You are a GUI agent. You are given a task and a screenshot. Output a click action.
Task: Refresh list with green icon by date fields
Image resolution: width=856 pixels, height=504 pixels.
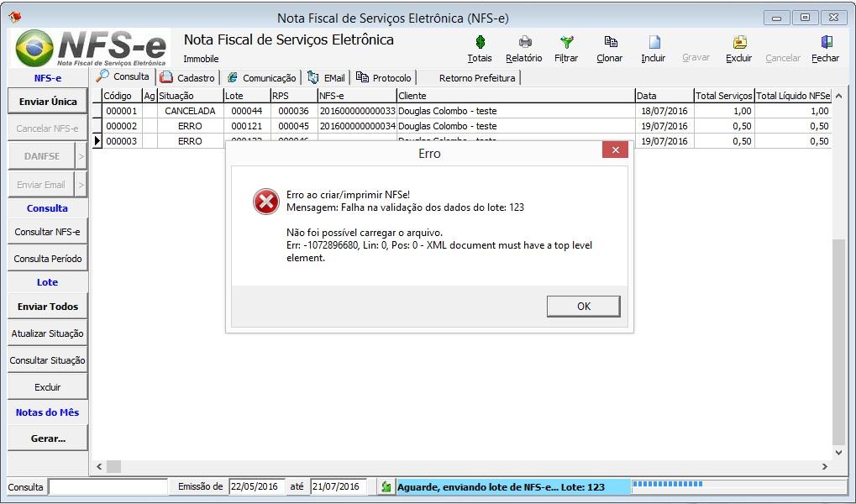click(386, 486)
